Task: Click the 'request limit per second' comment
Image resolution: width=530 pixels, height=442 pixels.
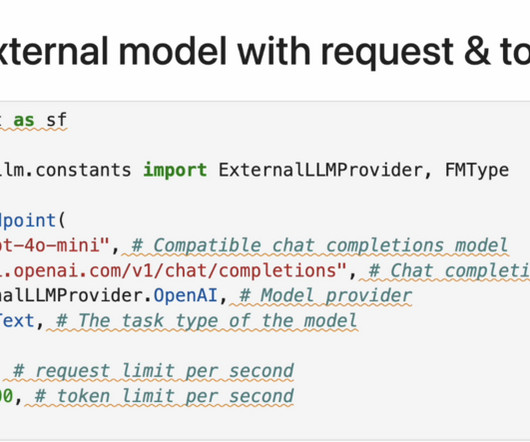Action: [x=153, y=371]
